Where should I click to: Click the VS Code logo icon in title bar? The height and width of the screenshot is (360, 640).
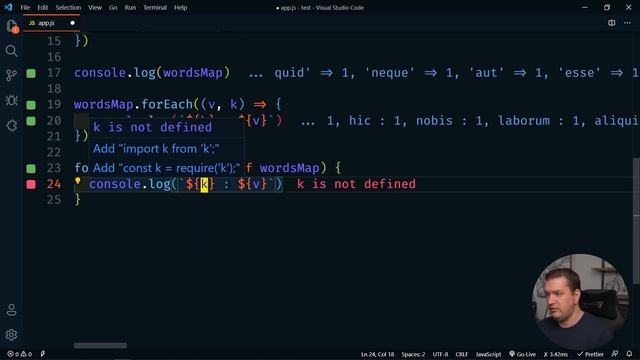click(x=8, y=7)
